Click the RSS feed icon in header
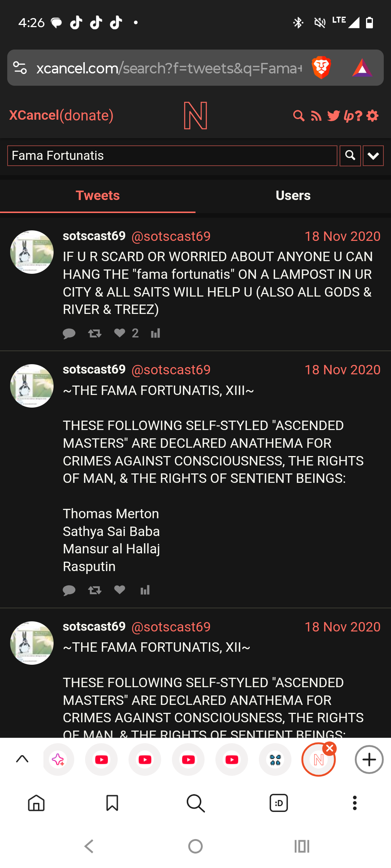 [316, 116]
